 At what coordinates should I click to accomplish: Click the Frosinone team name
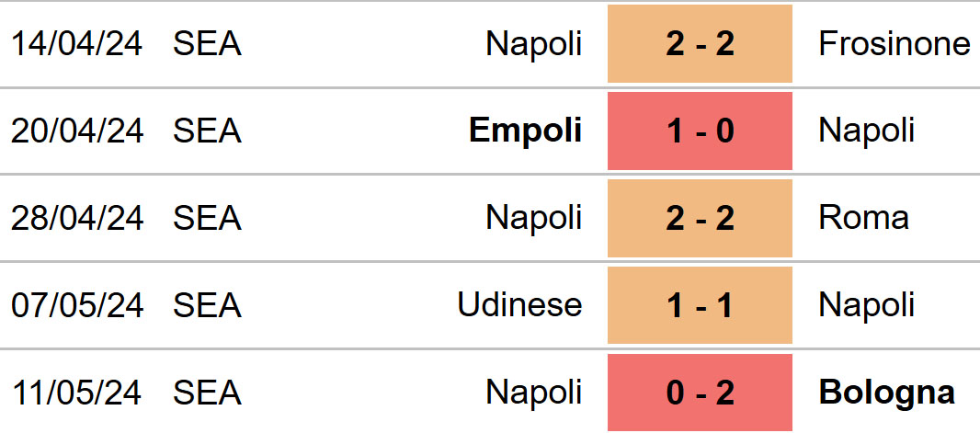coord(895,44)
